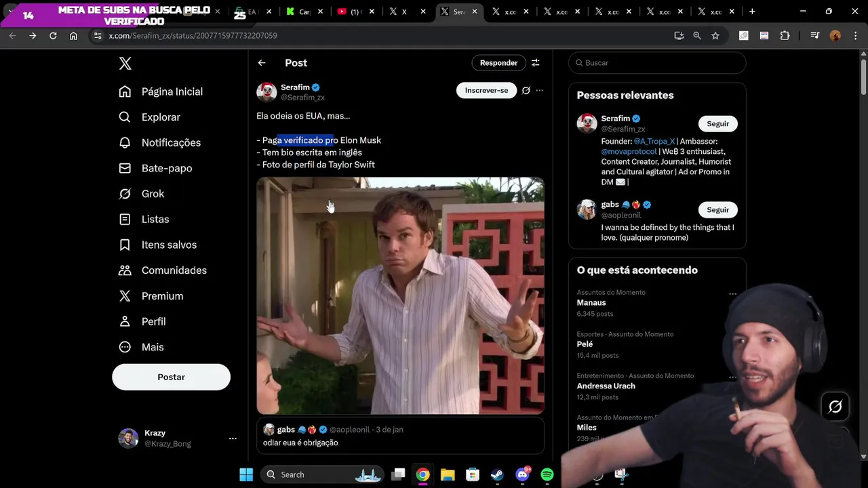Open the Andressa Urach trending topic
868x488 pixels.
click(x=606, y=386)
